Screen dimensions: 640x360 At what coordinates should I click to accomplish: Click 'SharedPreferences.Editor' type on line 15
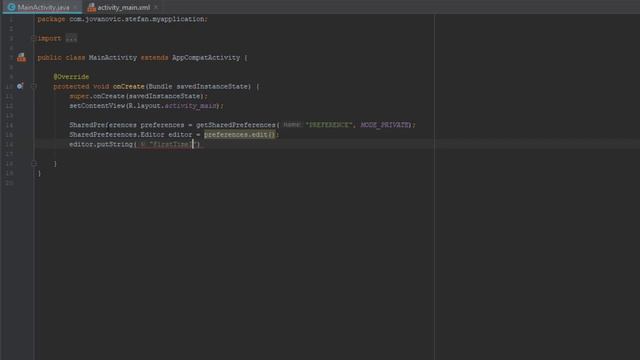coord(117,135)
